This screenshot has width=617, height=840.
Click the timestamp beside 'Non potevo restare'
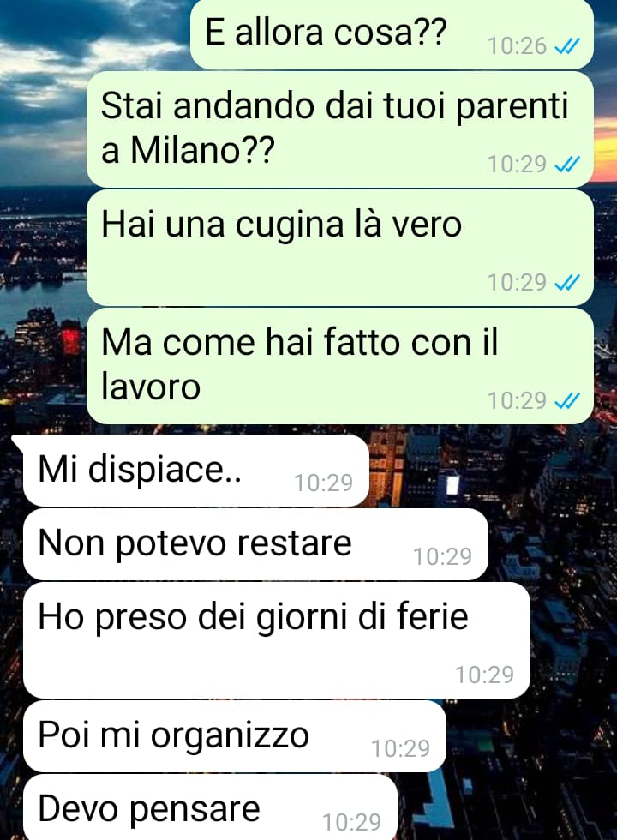click(442, 557)
